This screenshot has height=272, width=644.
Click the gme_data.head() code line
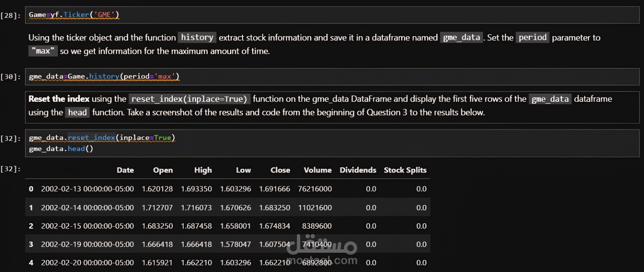(61, 149)
